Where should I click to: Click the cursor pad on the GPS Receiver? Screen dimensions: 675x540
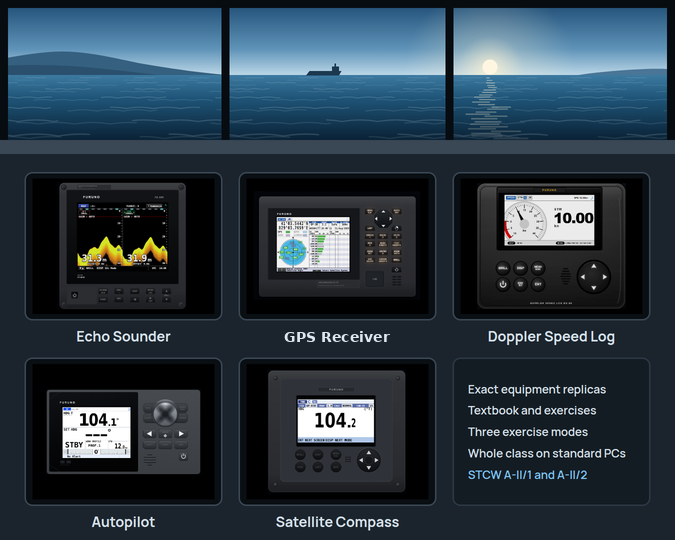point(383,219)
